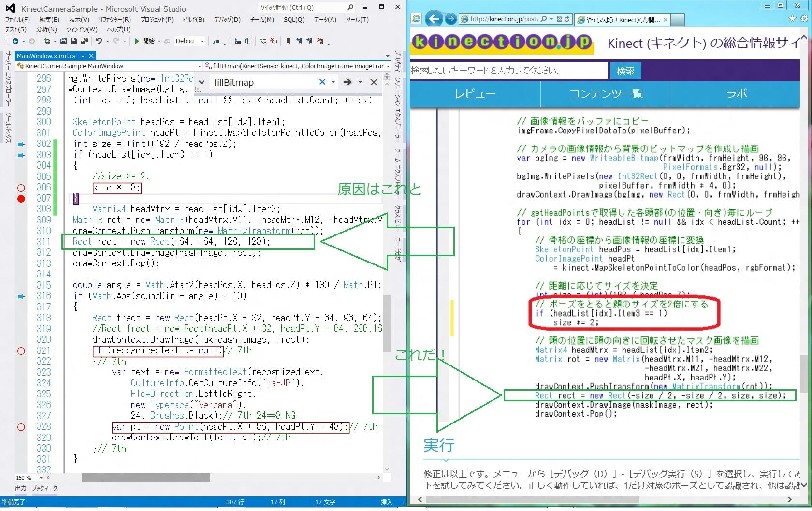Click the Save All icon
The width and height of the screenshot is (812, 511).
pyautogui.click(x=85, y=41)
